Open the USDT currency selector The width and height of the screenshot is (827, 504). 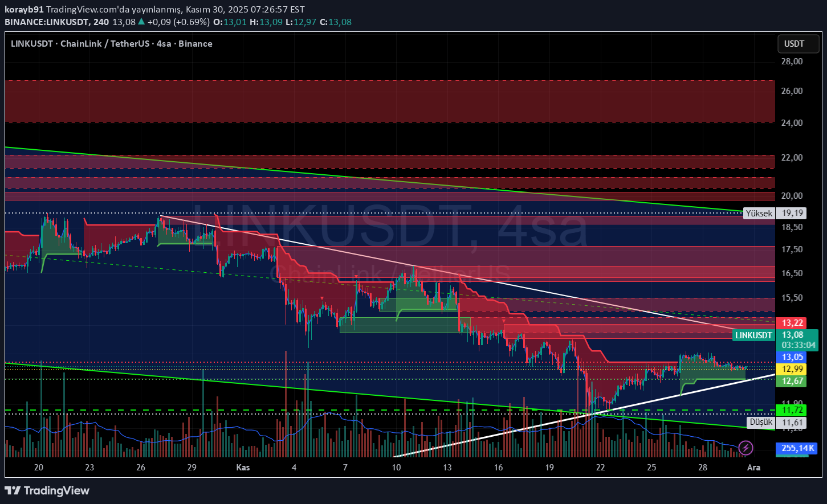pyautogui.click(x=794, y=44)
